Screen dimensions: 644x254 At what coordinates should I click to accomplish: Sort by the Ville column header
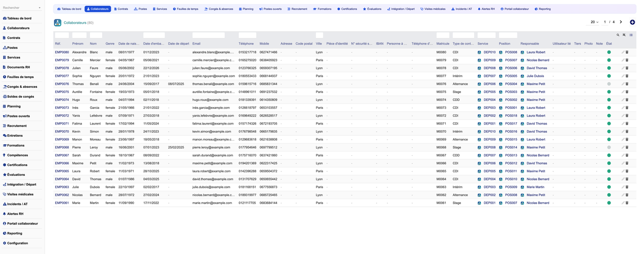319,44
